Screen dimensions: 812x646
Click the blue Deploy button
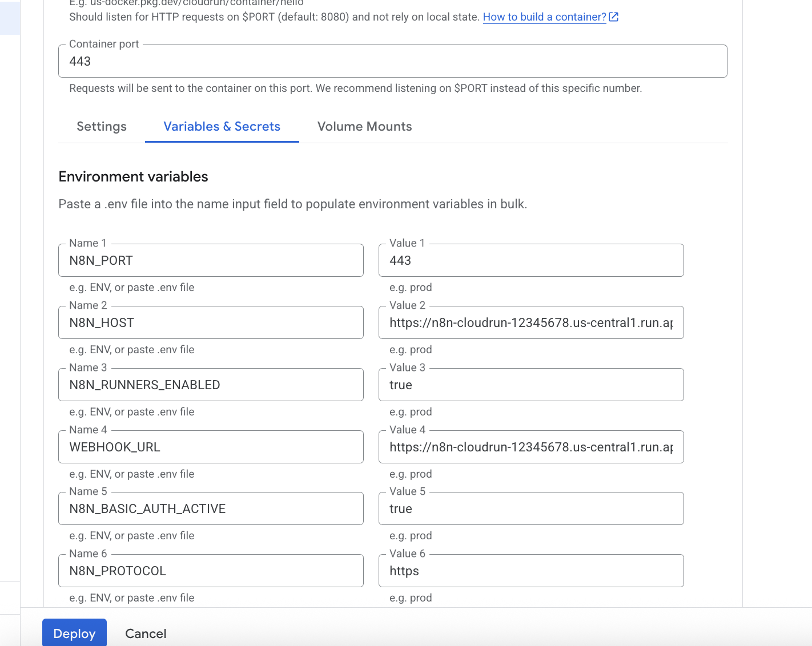(74, 633)
